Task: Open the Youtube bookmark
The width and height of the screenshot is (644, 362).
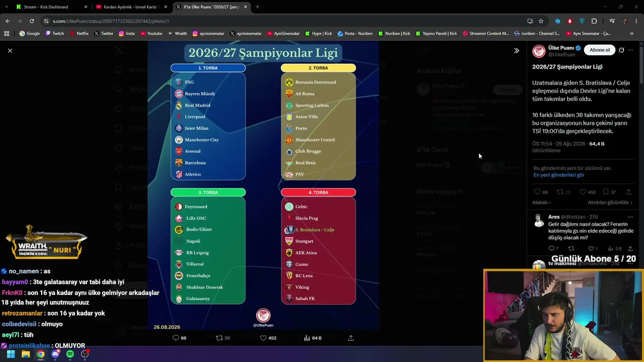Action: click(x=151, y=34)
